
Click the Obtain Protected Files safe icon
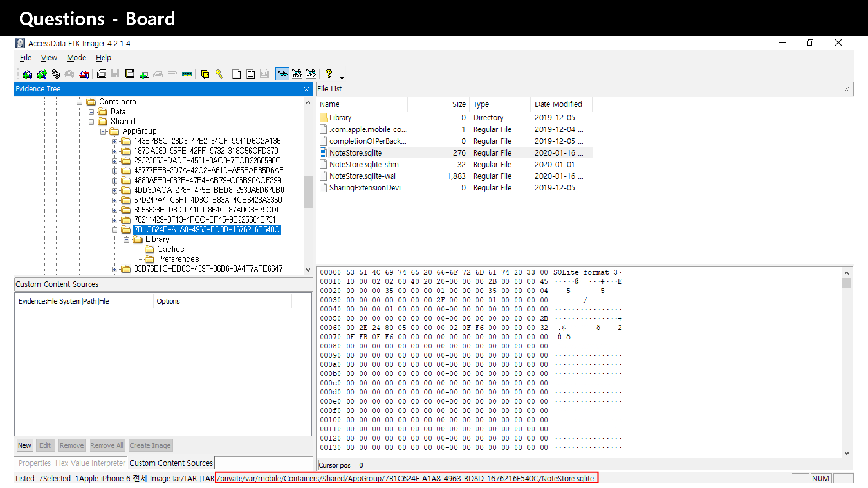pyautogui.click(x=205, y=74)
